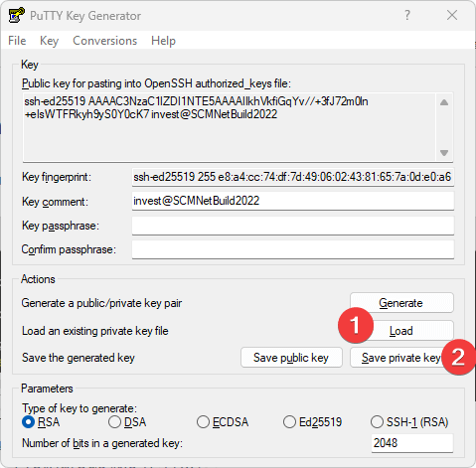Click Save public key button
The height and width of the screenshot is (468, 476).
tap(291, 358)
